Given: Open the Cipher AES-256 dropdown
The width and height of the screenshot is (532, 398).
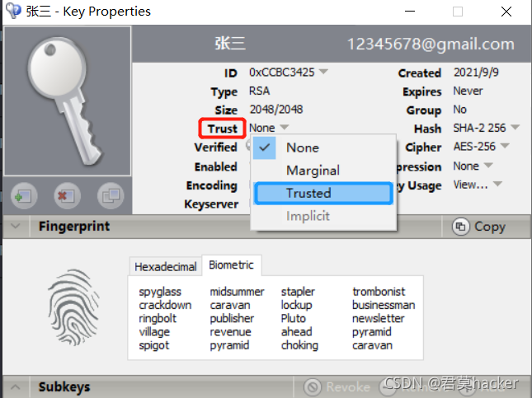Looking at the screenshot, I should tap(505, 146).
